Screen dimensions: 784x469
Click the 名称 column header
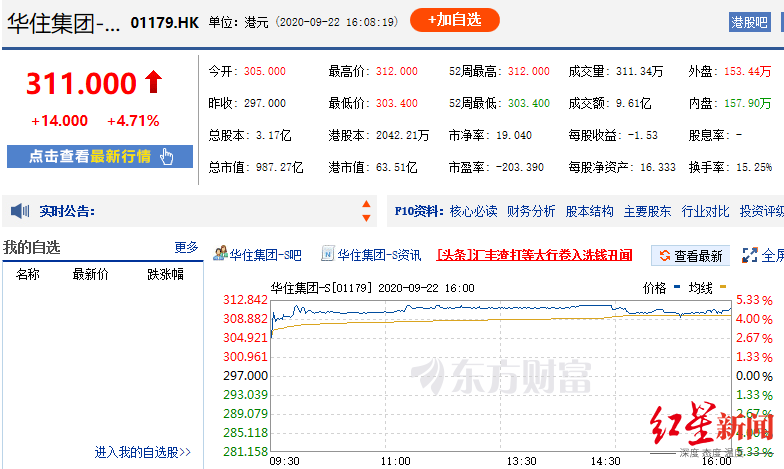click(28, 274)
